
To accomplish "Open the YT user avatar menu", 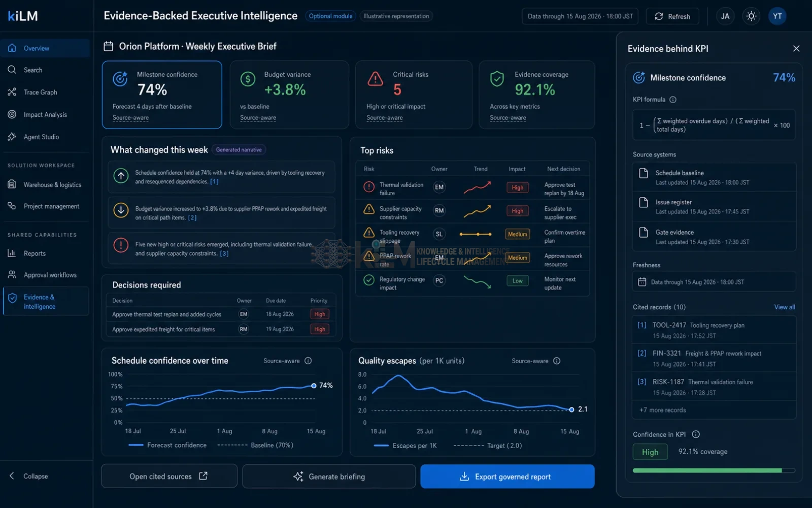I will pos(777,16).
